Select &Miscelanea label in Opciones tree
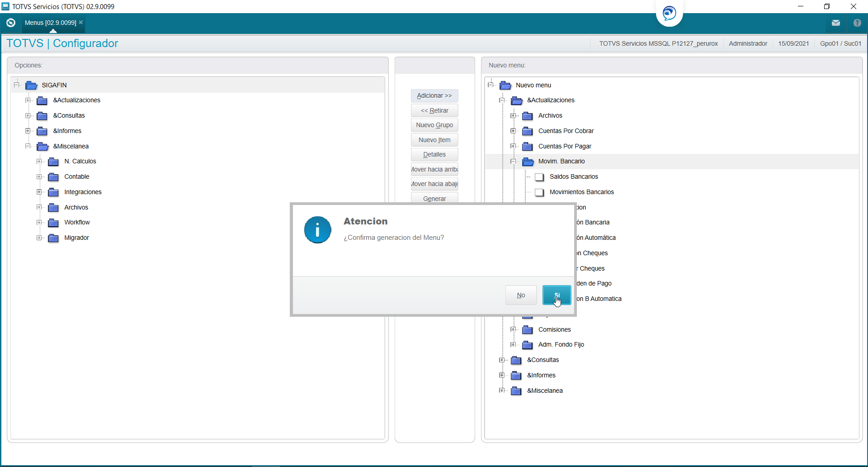This screenshot has width=868, height=467. [x=71, y=146]
